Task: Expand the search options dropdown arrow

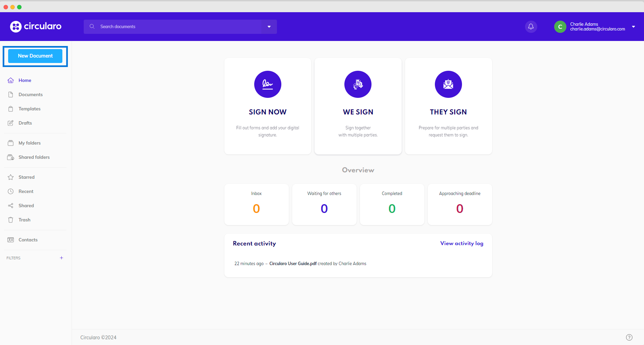Action: pyautogui.click(x=269, y=27)
